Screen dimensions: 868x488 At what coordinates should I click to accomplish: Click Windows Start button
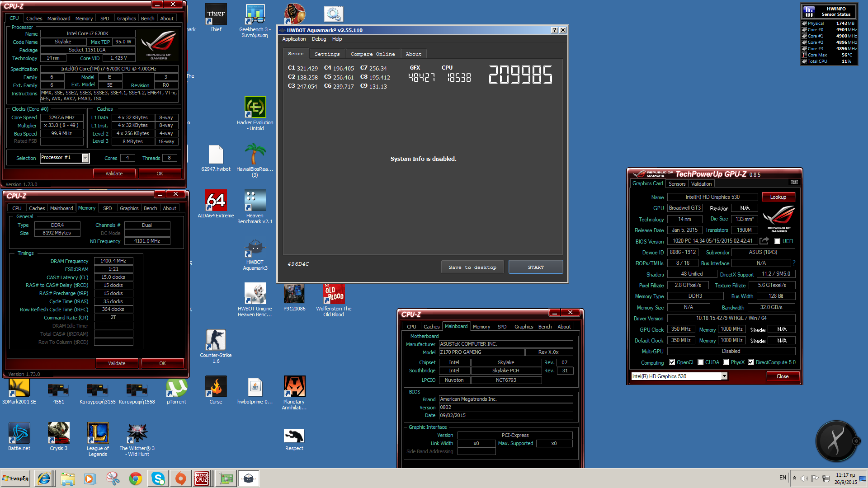[15, 479]
